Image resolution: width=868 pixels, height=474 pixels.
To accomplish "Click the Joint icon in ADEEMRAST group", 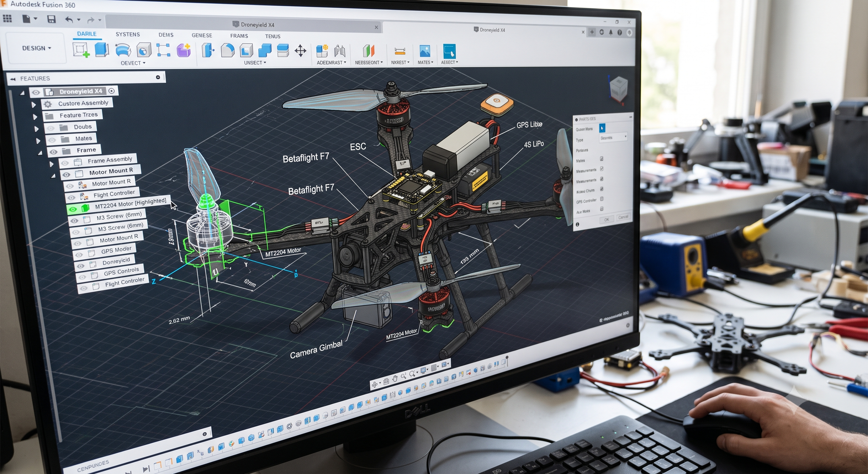I will tap(340, 51).
